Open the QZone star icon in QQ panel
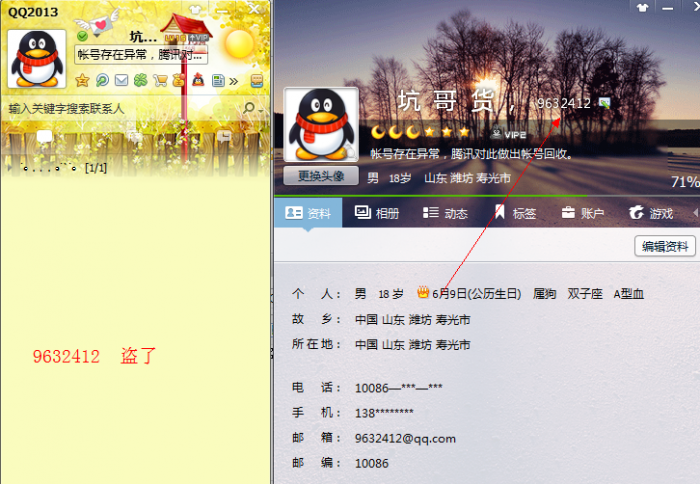The height and width of the screenshot is (484, 700). [82, 80]
